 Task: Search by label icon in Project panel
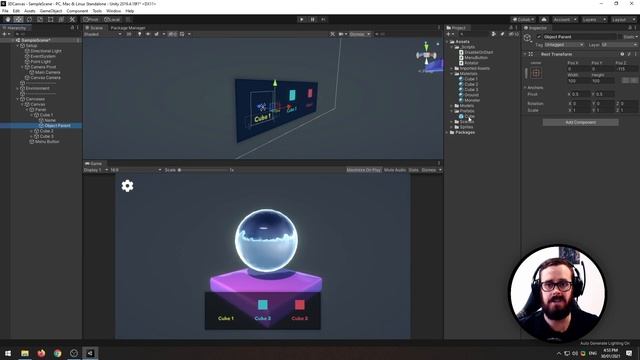coord(502,34)
